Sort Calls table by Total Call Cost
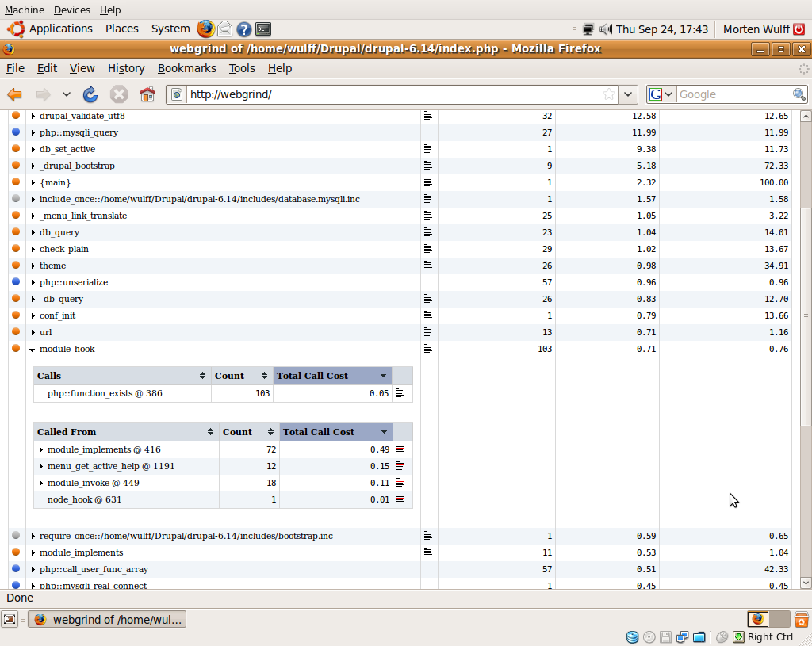 click(332, 376)
